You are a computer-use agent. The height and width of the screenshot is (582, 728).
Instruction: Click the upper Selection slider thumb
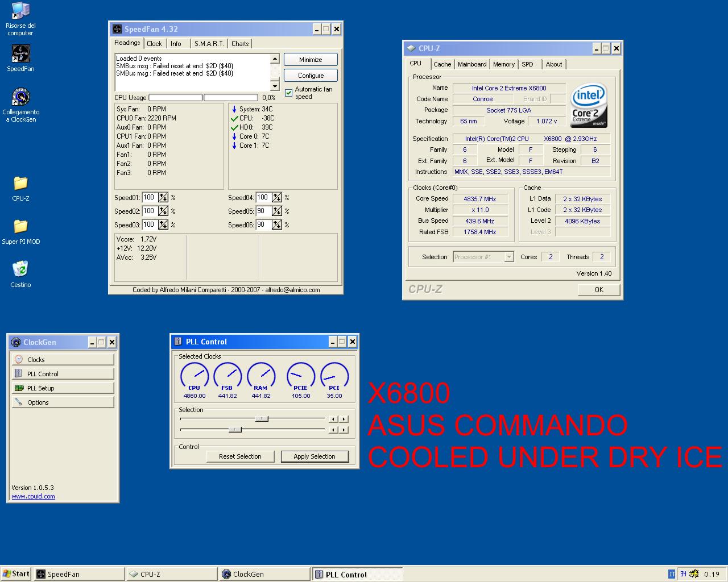click(x=262, y=419)
